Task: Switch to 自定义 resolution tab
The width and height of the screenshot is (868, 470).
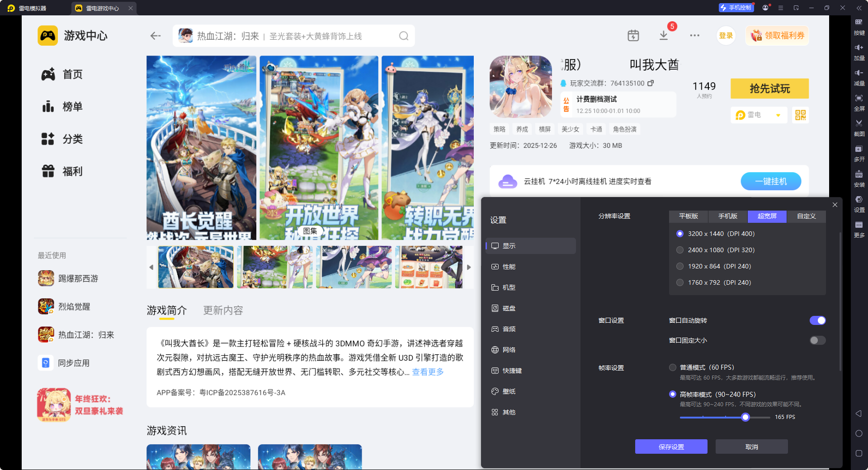Action: 807,216
